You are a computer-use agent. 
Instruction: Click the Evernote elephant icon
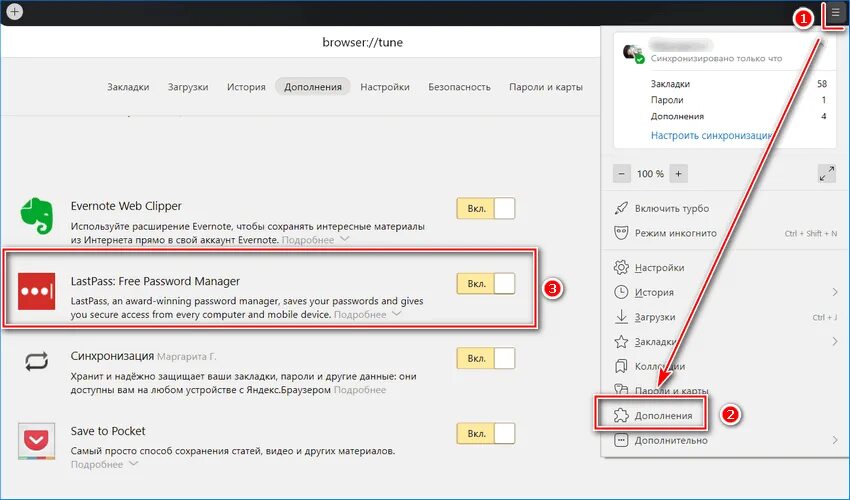pos(37,215)
